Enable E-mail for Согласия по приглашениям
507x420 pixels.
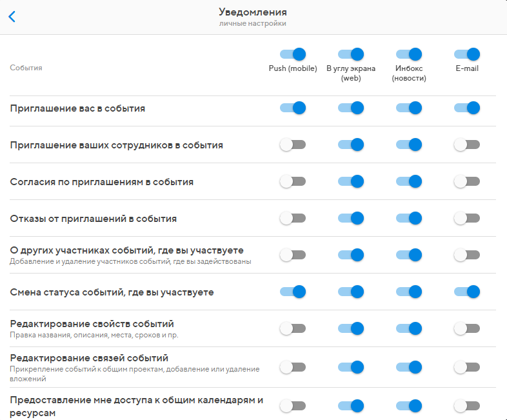tap(466, 181)
